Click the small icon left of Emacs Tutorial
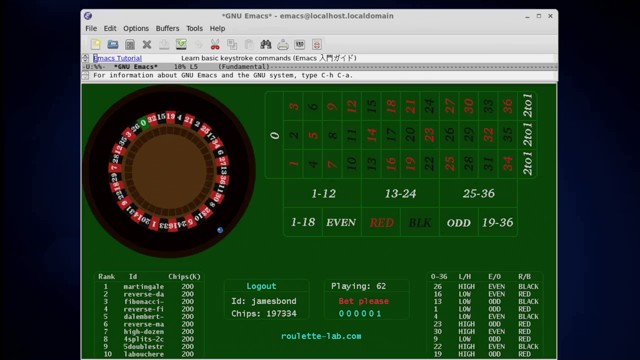Image resolution: width=640 pixels, height=360 pixels. tap(85, 58)
